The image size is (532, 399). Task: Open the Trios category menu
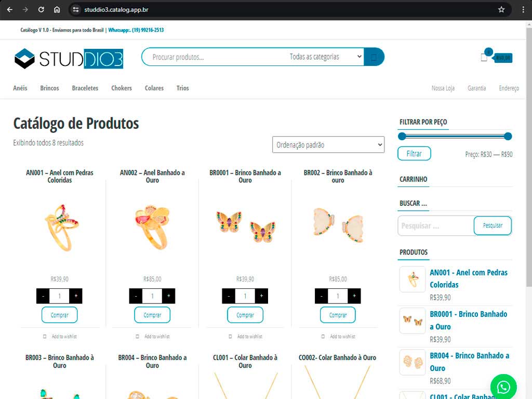pos(182,88)
